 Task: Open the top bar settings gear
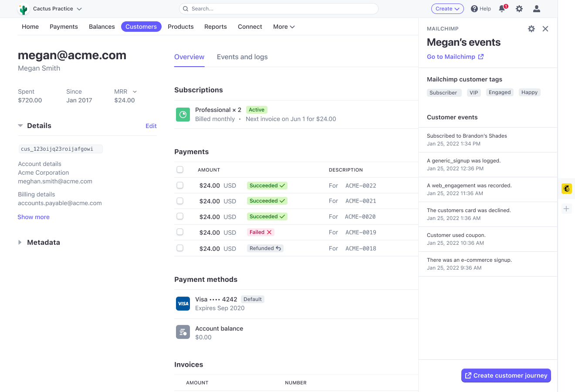click(x=519, y=9)
